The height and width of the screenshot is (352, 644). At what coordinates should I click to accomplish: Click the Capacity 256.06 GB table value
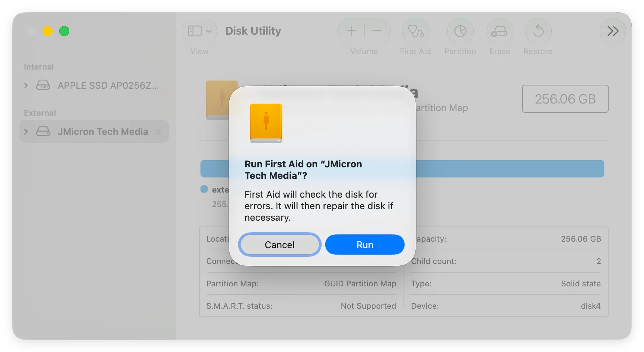pos(581,239)
